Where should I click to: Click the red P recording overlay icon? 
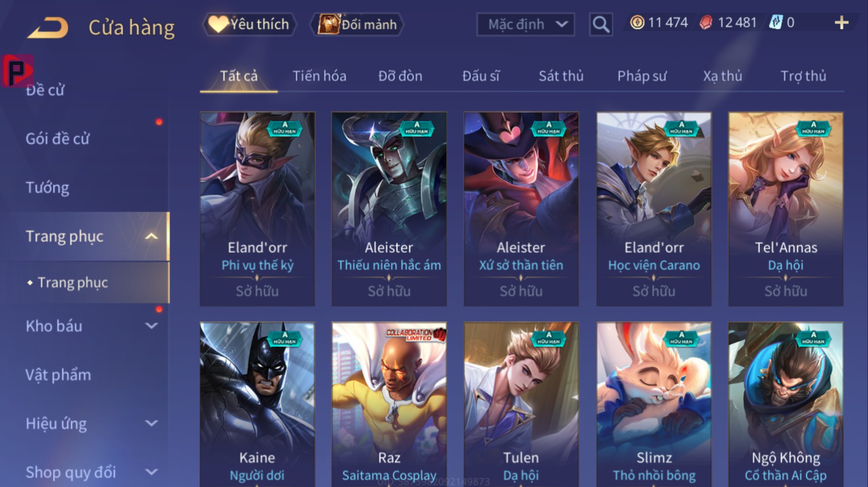pyautogui.click(x=17, y=70)
